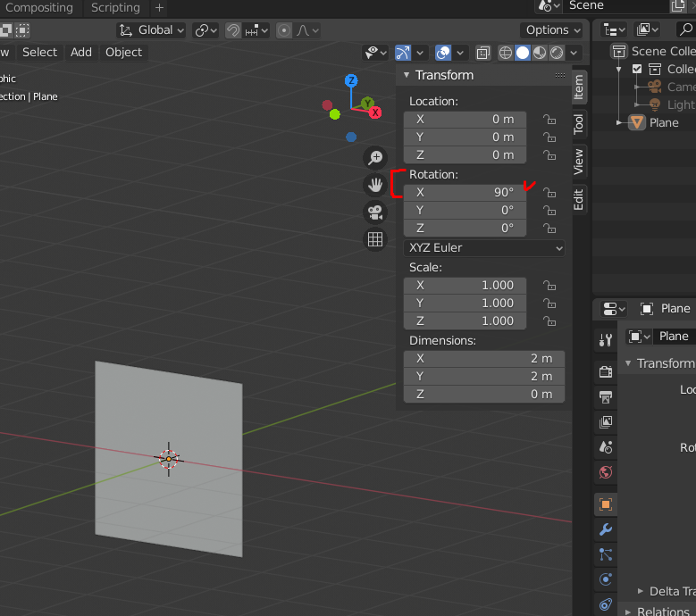Click the pan view hand icon
Screen dimensions: 696x616
coord(375,185)
